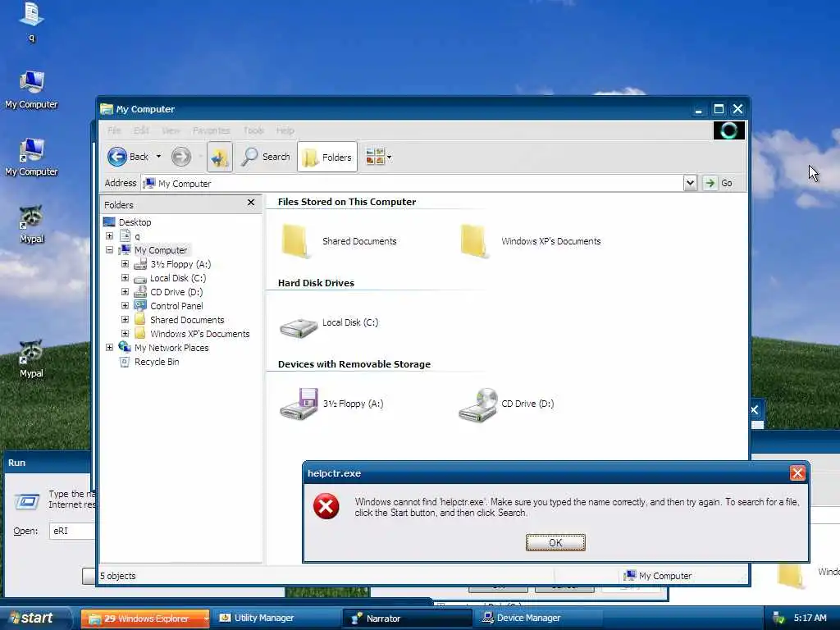
Task: Click the Back arrow button
Action: 117,157
